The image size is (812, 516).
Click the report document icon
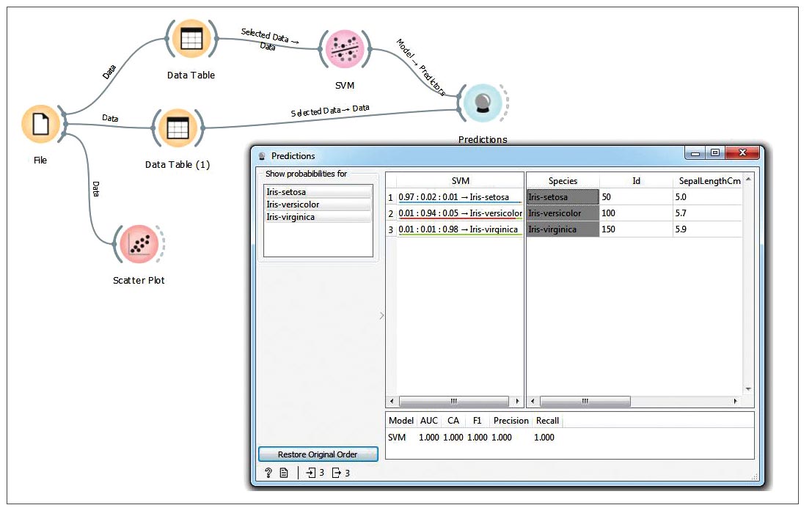pos(284,473)
